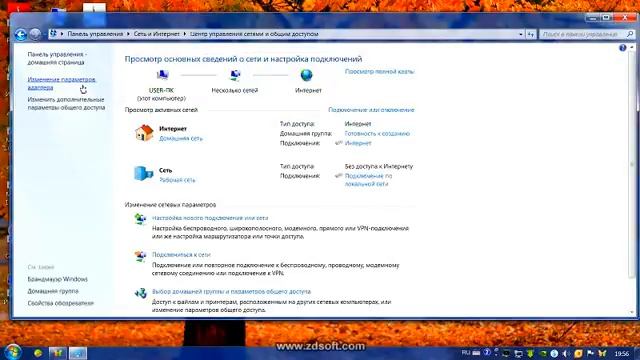Click the control panel icon in address bar
This screenshot has height=360, width=640.
[53, 34]
